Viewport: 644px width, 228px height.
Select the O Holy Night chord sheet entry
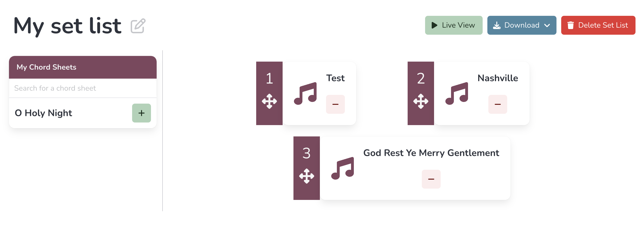43,113
